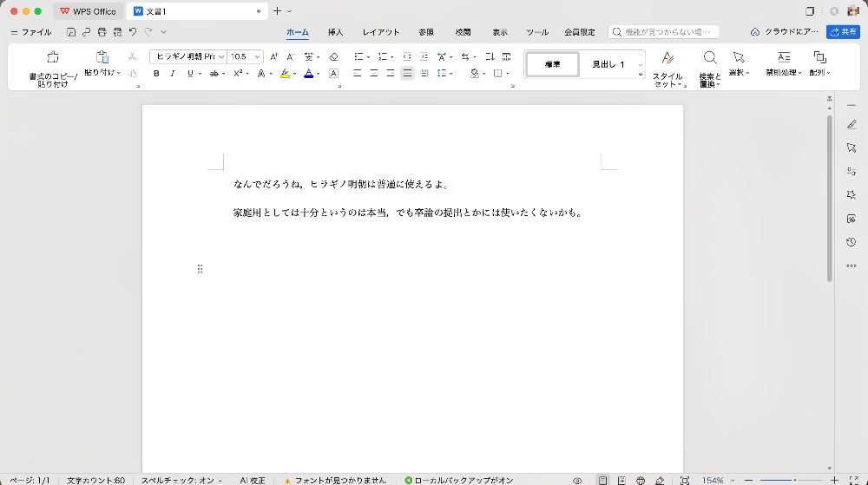Click the pen icon in right sidebar

click(x=852, y=124)
